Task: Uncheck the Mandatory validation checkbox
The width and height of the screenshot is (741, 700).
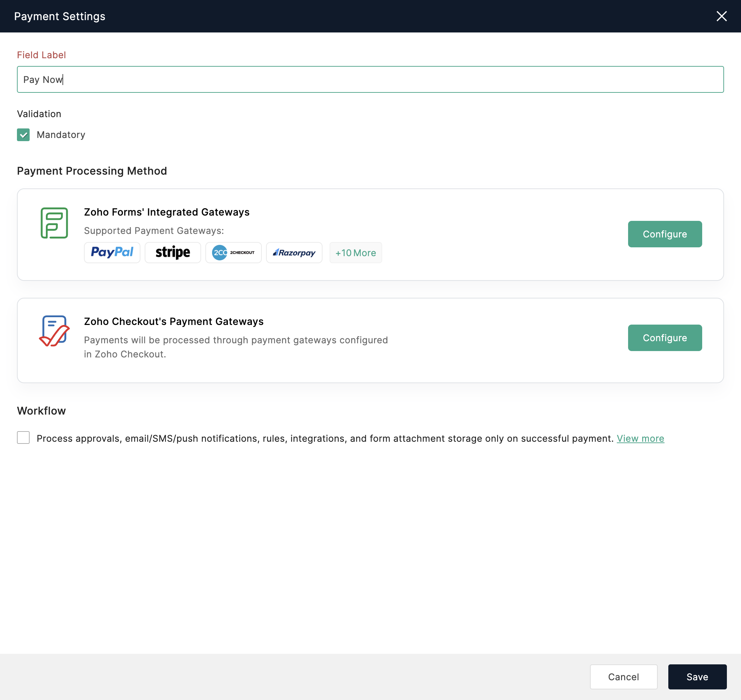Action: click(23, 135)
